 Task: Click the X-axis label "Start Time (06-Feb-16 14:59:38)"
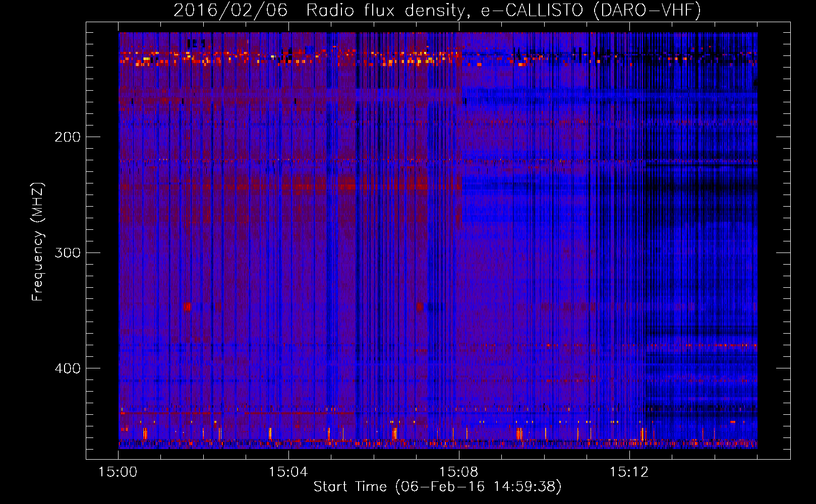(437, 487)
